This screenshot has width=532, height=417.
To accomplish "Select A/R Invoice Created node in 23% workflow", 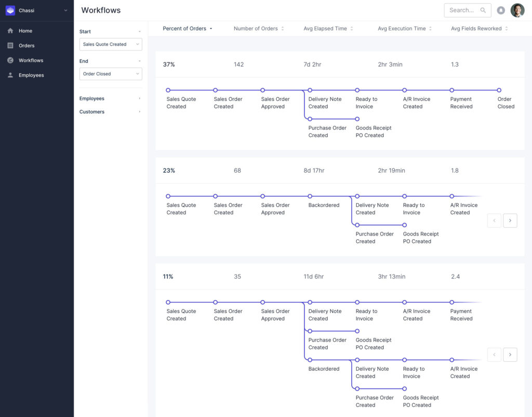I will click(x=452, y=196).
